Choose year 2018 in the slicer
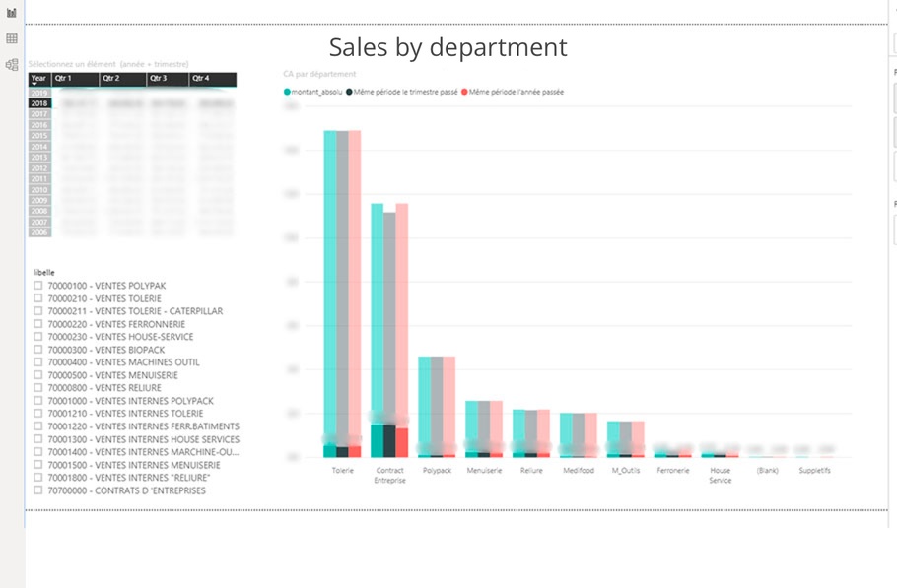This screenshot has height=588, width=897. click(x=39, y=103)
